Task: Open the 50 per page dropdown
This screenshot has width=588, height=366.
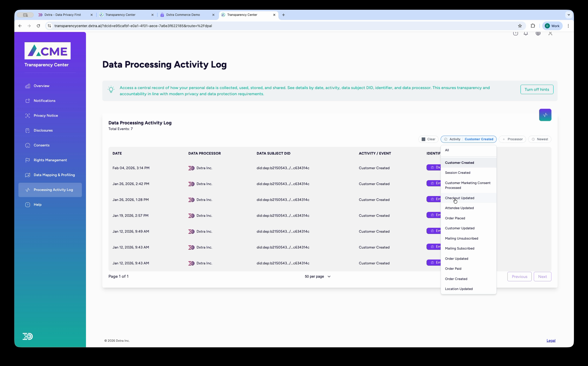Action: [318, 276]
